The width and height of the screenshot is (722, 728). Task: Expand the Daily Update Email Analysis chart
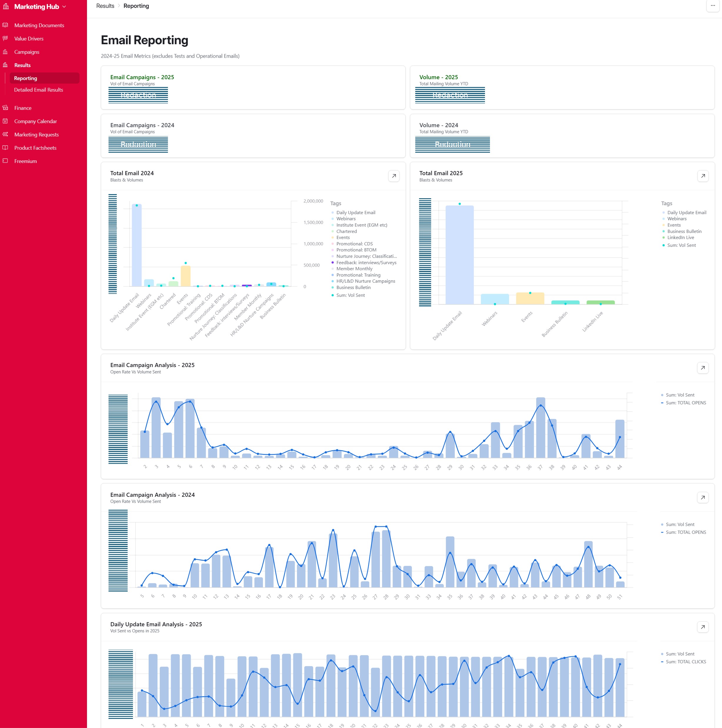pos(703,627)
